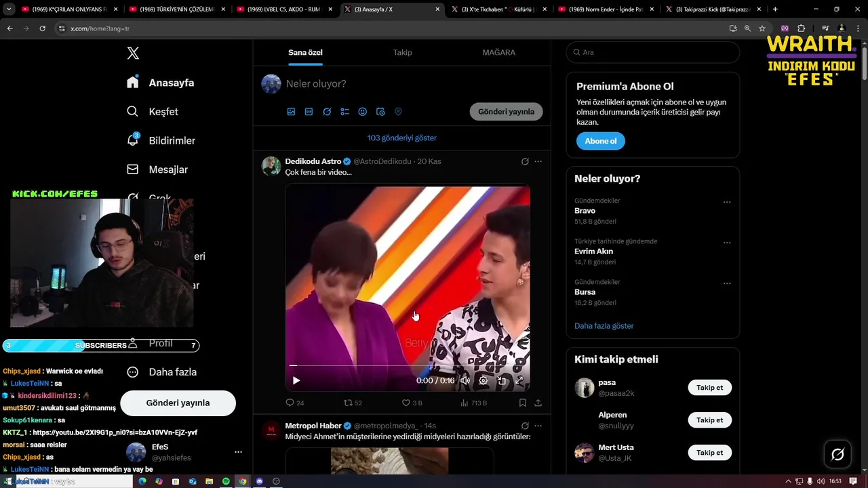Mute the video volume
Screen dimensions: 868x488
click(x=465, y=380)
